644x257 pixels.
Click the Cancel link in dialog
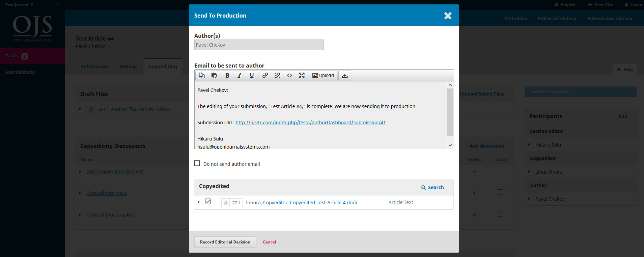click(269, 242)
